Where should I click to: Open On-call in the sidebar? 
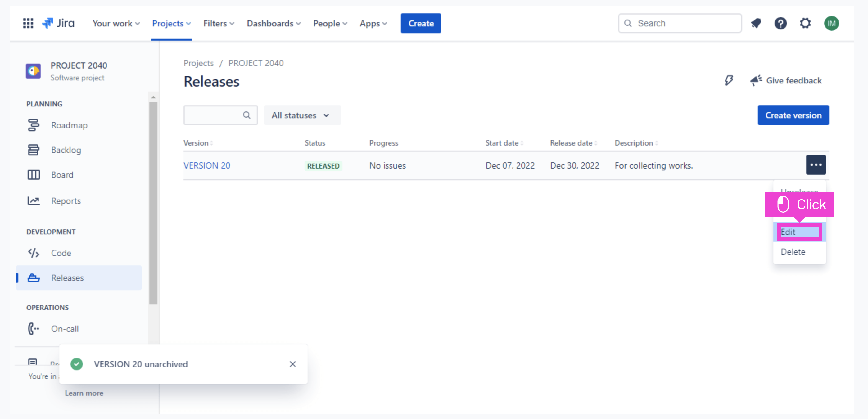79,329
